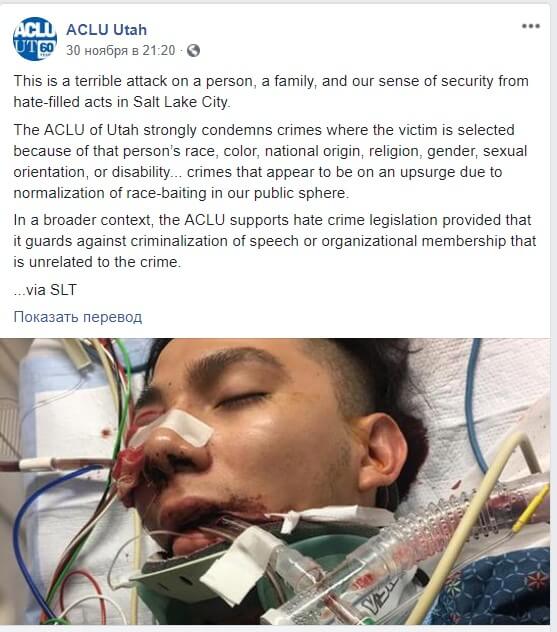Viewport: 557px width, 632px height.
Task: Click the paragraph starting 'In a broader context'
Action: pos(275,241)
